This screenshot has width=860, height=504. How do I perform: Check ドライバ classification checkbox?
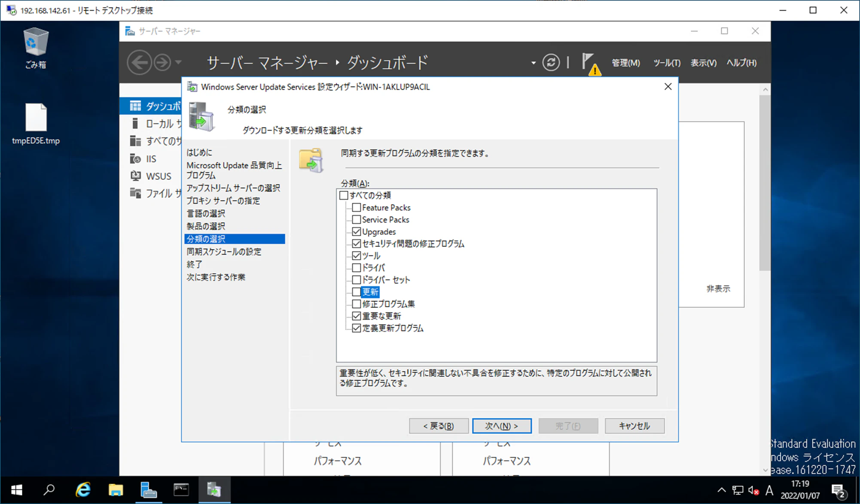[x=356, y=267]
